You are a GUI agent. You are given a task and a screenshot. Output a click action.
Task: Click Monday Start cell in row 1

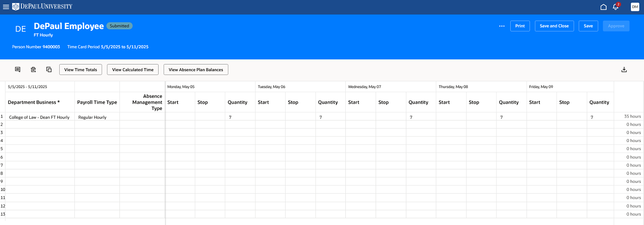[x=180, y=117]
